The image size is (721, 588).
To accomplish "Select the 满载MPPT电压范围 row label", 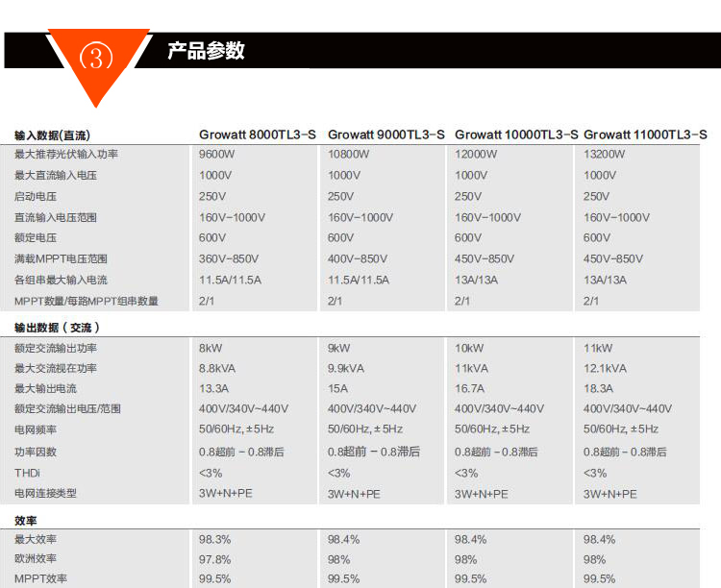I will (61, 258).
